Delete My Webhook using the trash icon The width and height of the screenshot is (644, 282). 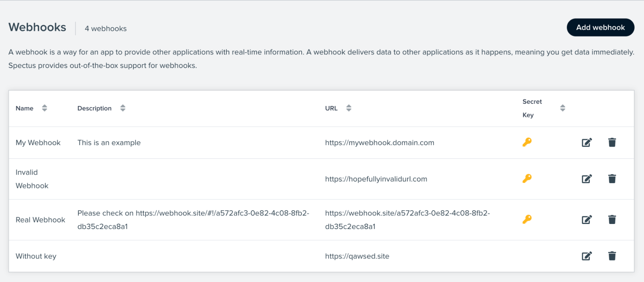point(612,142)
